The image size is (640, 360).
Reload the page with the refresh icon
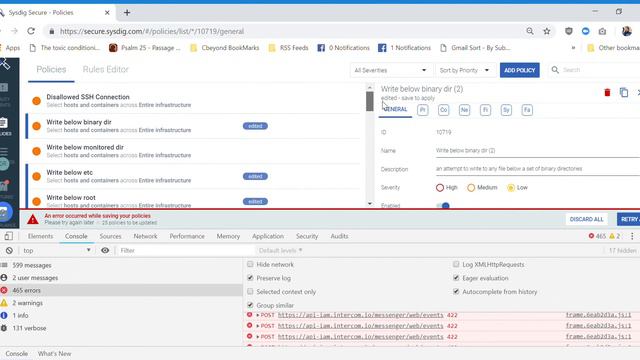[x=31, y=31]
